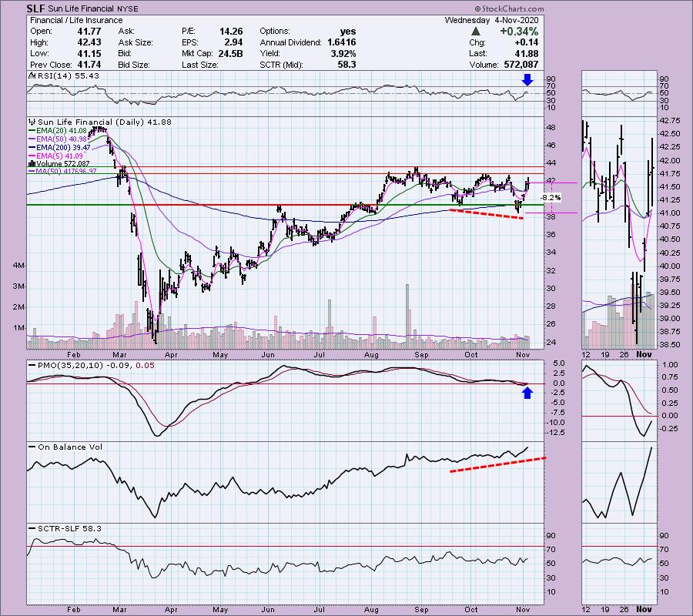Click the -8.2% measurement label

(x=551, y=198)
